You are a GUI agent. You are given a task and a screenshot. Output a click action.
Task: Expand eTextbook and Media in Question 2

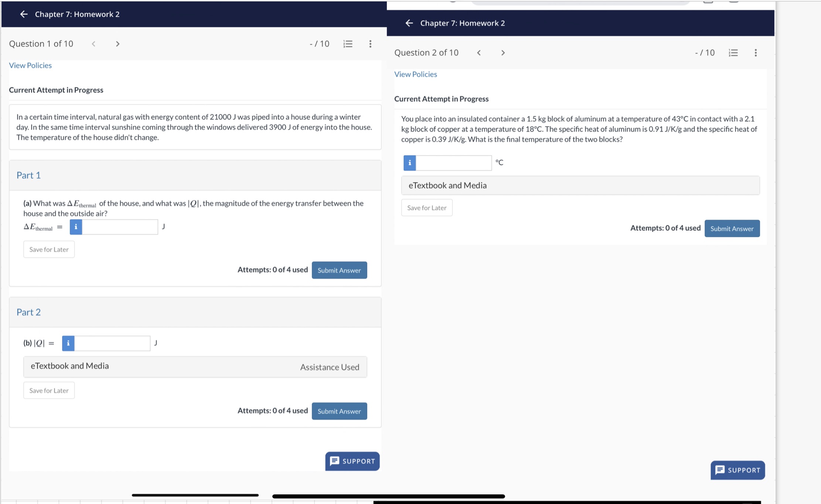[x=580, y=185]
